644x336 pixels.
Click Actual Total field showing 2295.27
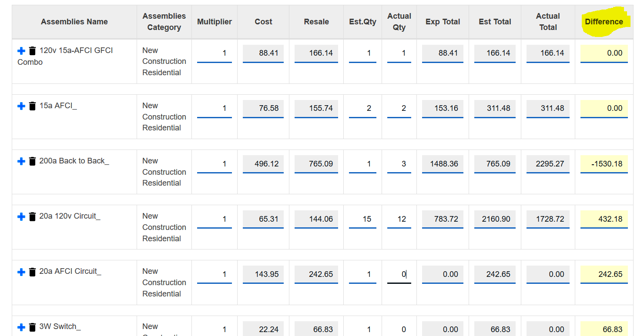tap(548, 164)
